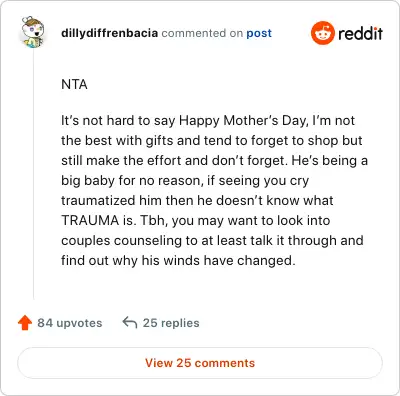Open the Reddit Snoo logo icon

tap(323, 33)
